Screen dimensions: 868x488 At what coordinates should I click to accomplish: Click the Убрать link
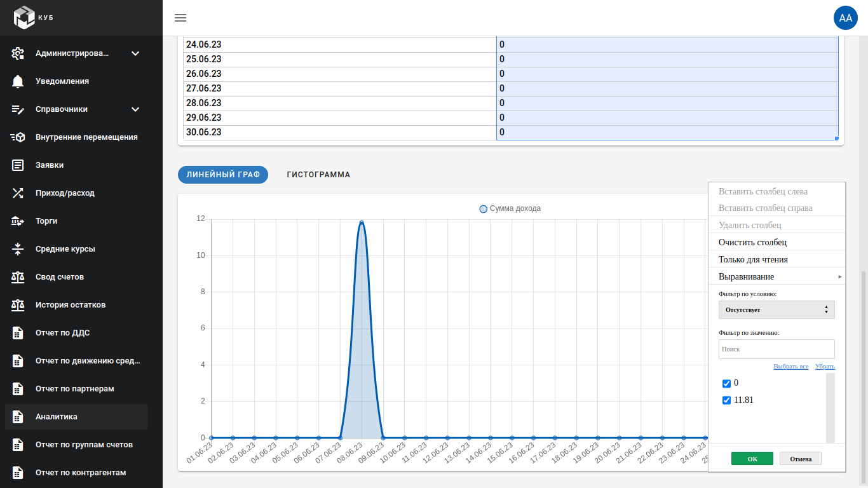[825, 367]
